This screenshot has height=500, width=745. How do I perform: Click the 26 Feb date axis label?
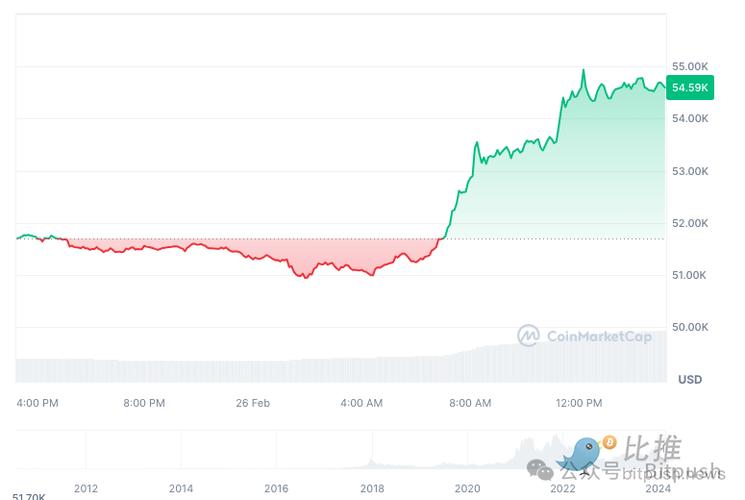click(253, 403)
